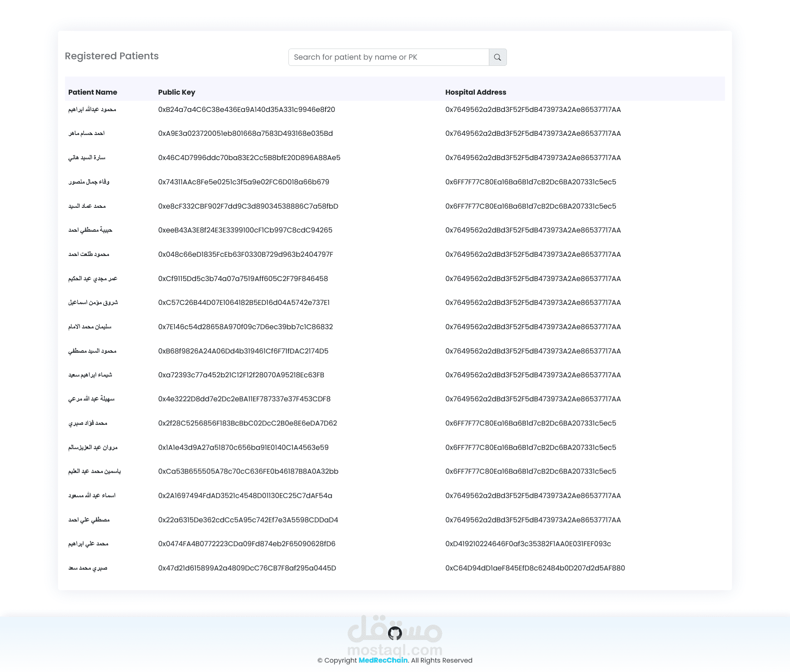The height and width of the screenshot is (672, 790).
Task: Click public key starting with 0x46C4D7996ddc
Action: click(x=249, y=158)
